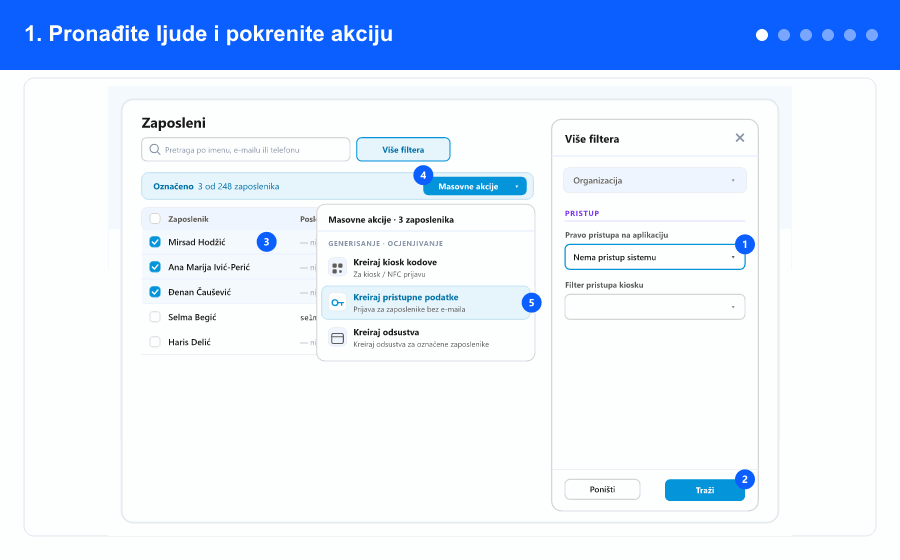
Task: Click the kiosk codes grid icon
Action: click(x=338, y=268)
